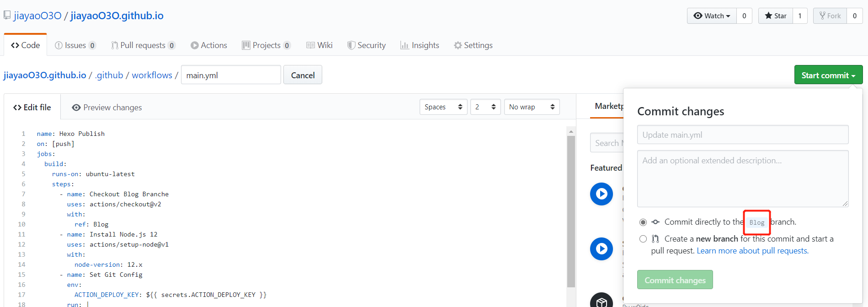Cancel editing the file

[303, 75]
